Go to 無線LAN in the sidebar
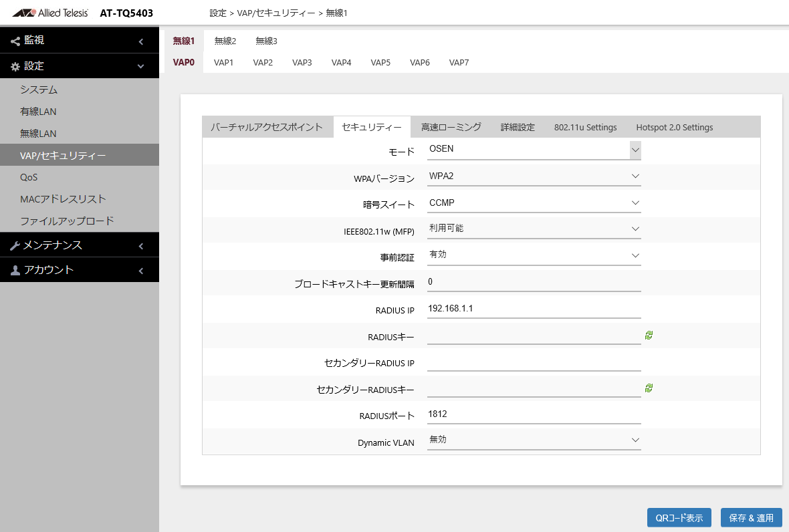 coord(80,133)
